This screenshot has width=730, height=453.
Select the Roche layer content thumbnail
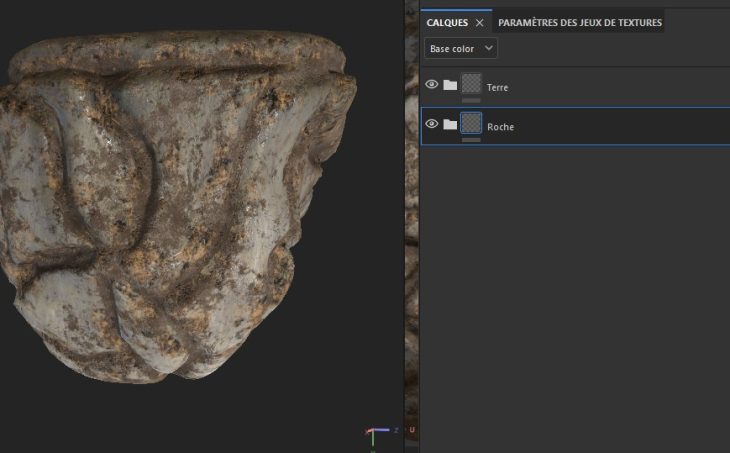click(471, 123)
